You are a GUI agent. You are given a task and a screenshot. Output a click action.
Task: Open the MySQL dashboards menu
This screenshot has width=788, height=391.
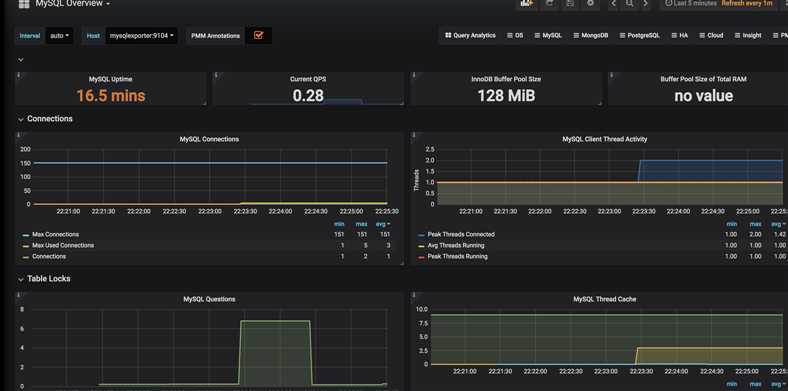(548, 36)
